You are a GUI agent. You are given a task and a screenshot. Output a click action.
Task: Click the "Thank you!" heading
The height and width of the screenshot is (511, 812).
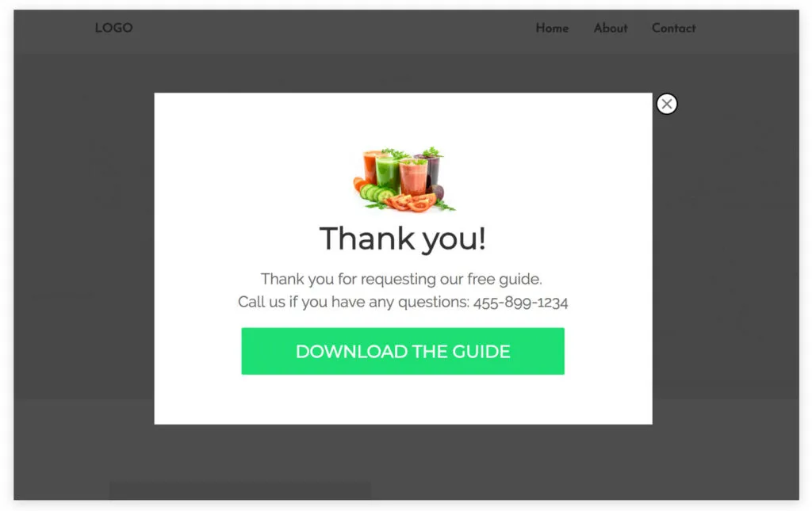[402, 239]
